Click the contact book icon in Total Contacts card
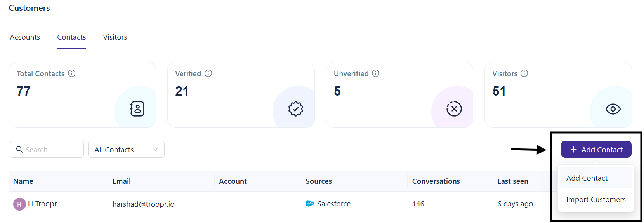Image resolution: width=644 pixels, height=223 pixels. tap(137, 109)
